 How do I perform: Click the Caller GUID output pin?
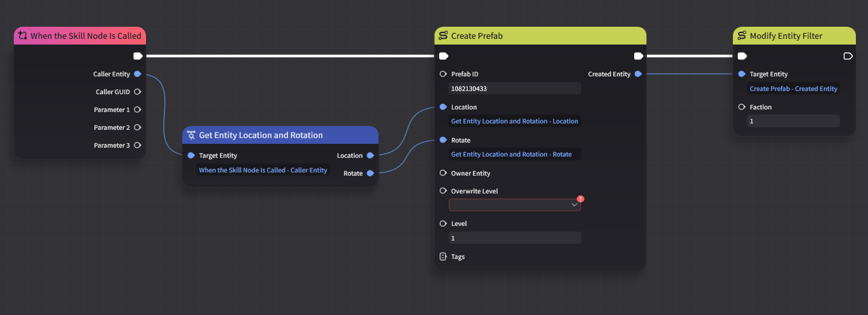[x=138, y=92]
